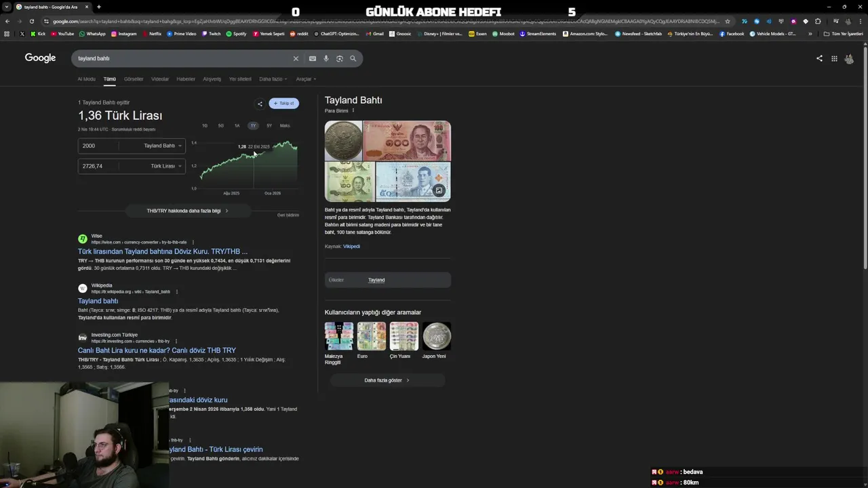Show hidden bookmarks overflow chevron
This screenshot has height=488, width=868.
(x=810, y=34)
